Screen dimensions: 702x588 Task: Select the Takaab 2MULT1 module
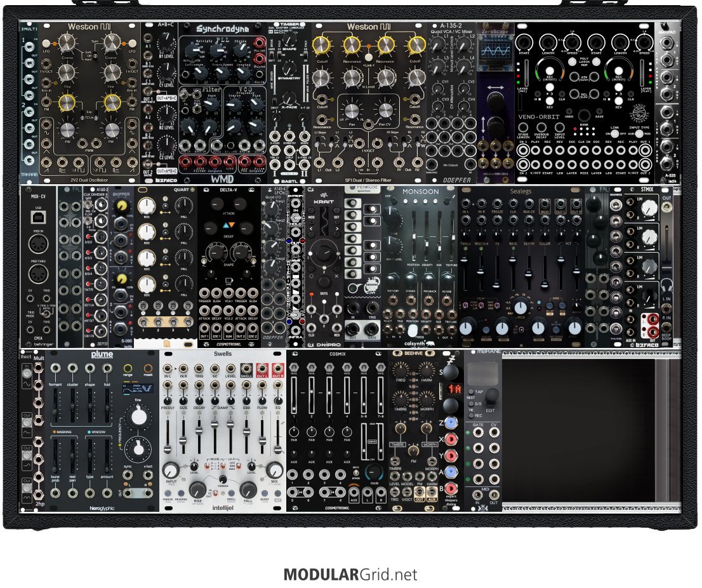pos(29,103)
